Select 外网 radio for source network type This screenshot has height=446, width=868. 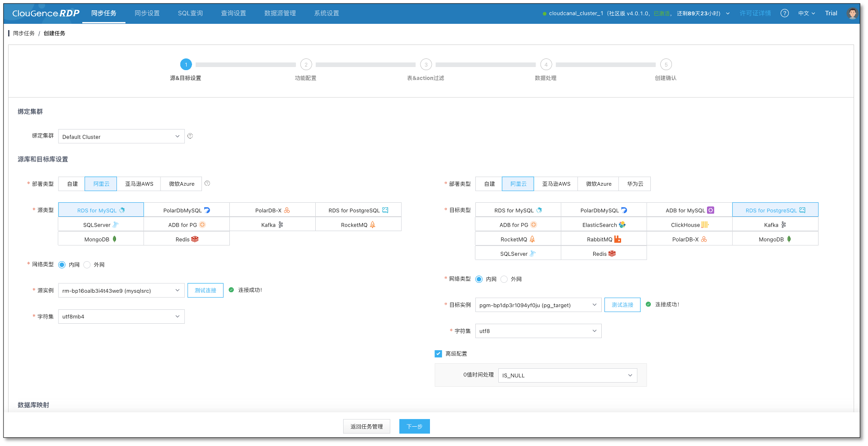pos(87,265)
